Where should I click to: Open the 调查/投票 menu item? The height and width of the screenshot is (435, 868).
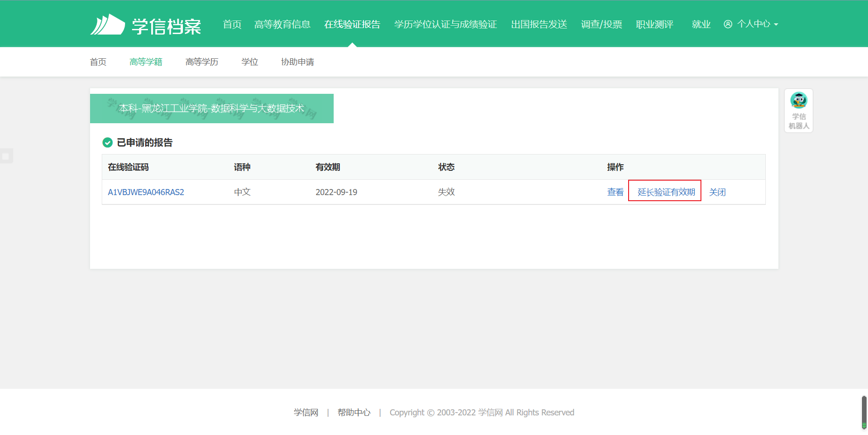coord(602,24)
